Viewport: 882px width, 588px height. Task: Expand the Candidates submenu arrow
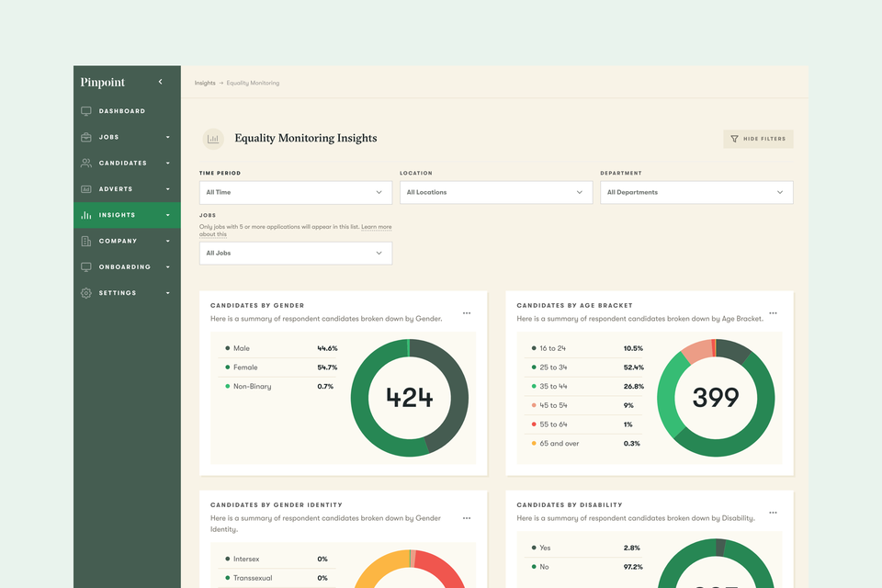click(167, 164)
